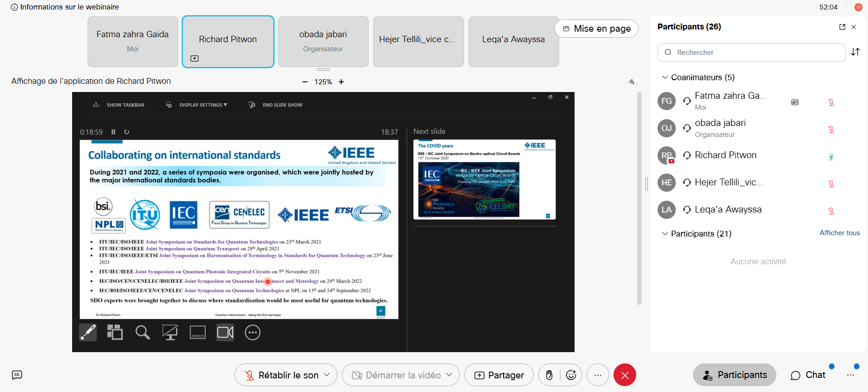The image size is (868, 392).
Task: Toggle the Participants panel button
Action: point(734,375)
